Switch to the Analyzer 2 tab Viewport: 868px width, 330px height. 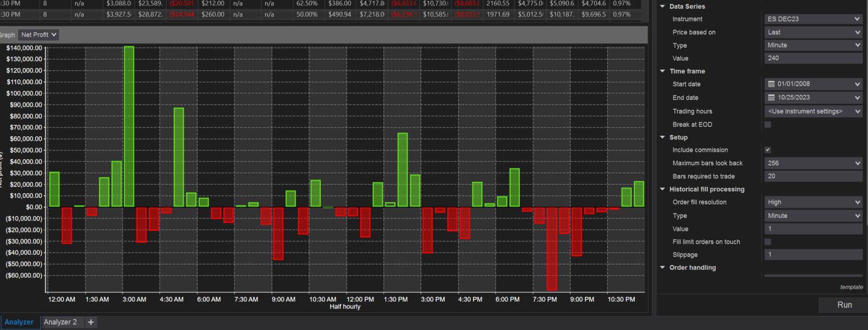pos(60,322)
